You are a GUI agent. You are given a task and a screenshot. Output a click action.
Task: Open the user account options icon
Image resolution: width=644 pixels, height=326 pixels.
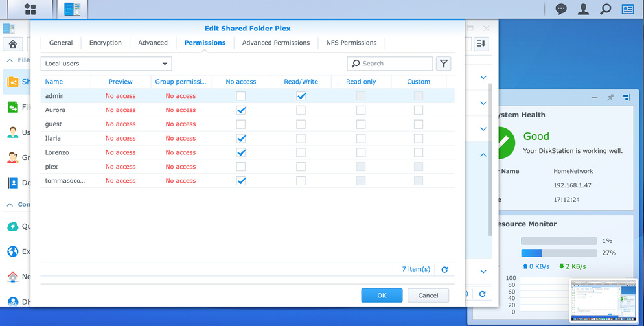[x=583, y=8]
